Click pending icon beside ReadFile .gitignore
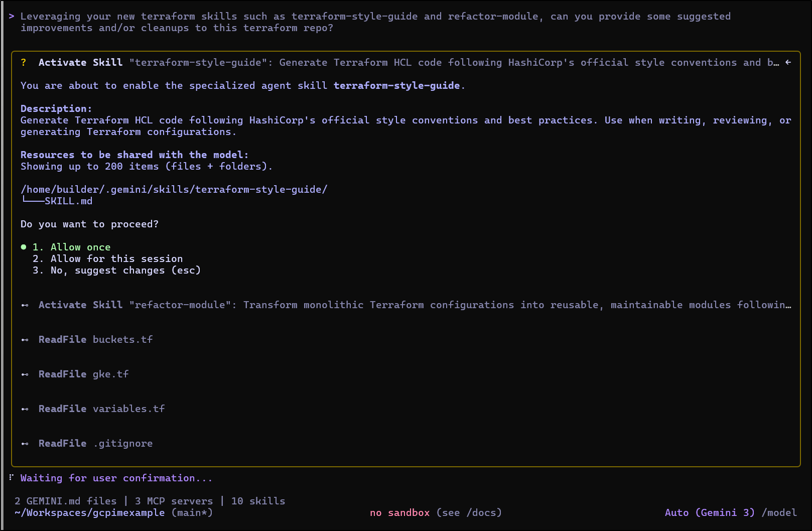The image size is (812, 531). (x=25, y=444)
